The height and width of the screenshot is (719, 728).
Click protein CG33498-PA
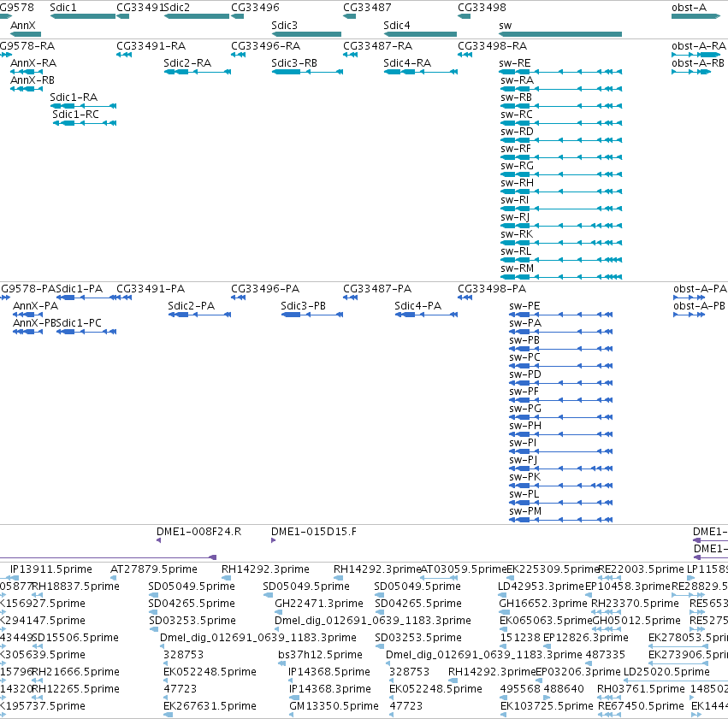coord(492,288)
